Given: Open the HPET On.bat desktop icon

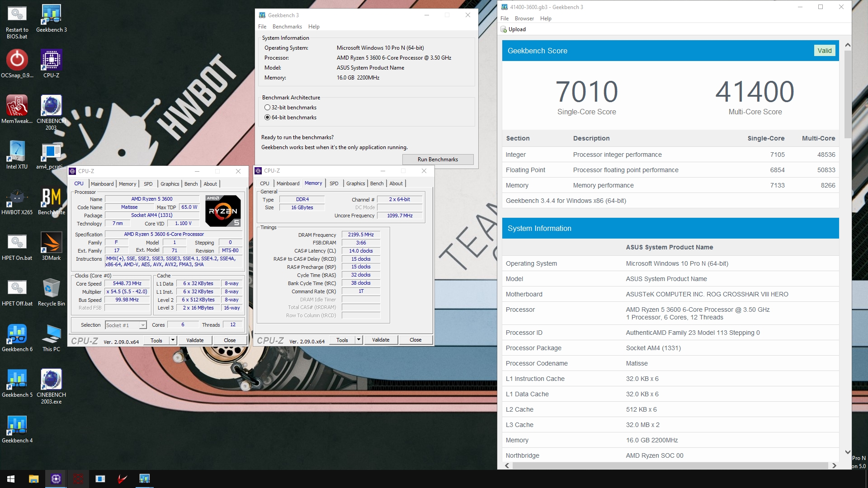Looking at the screenshot, I should click(x=17, y=246).
